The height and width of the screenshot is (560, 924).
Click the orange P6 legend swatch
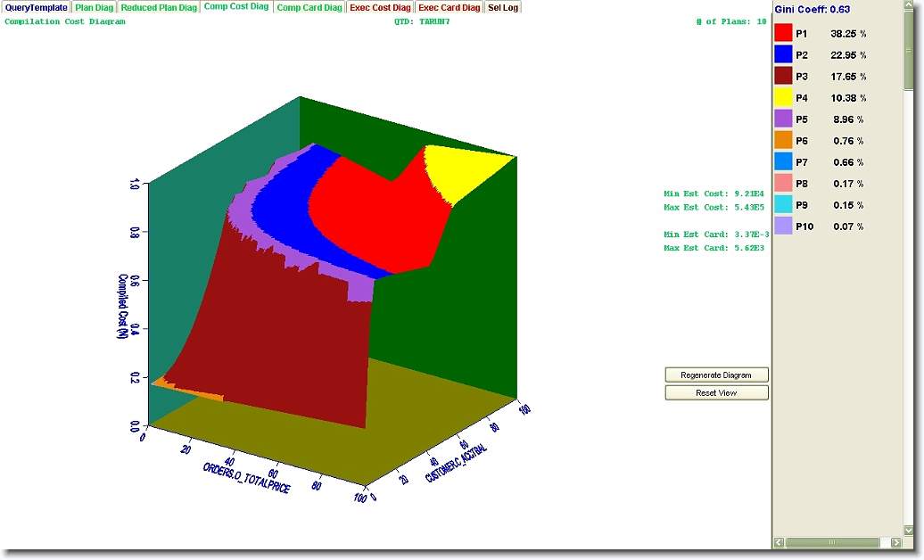pos(783,141)
